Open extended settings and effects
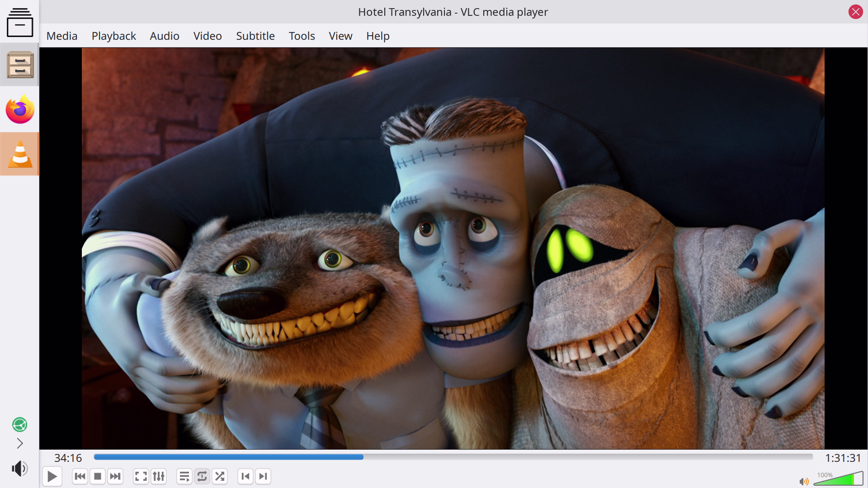 point(159,476)
